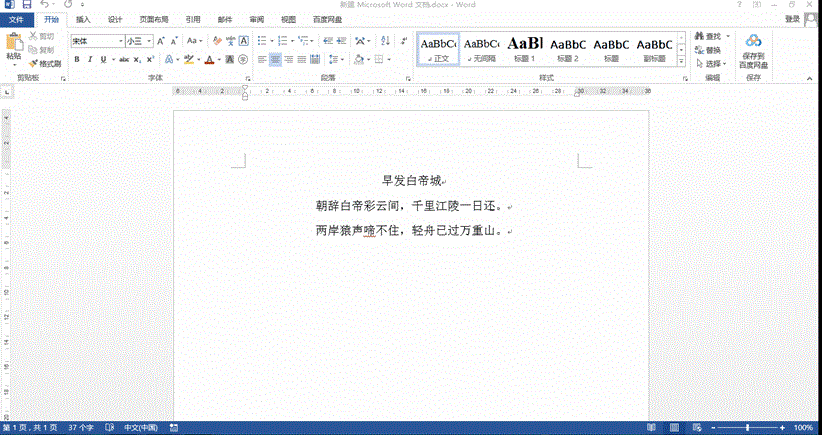Click the zoom slider in status bar

[745, 428]
